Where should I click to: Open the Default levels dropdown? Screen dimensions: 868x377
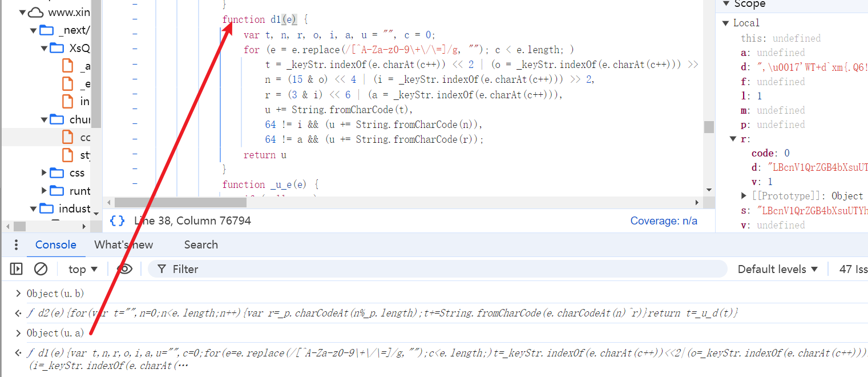[x=778, y=269]
